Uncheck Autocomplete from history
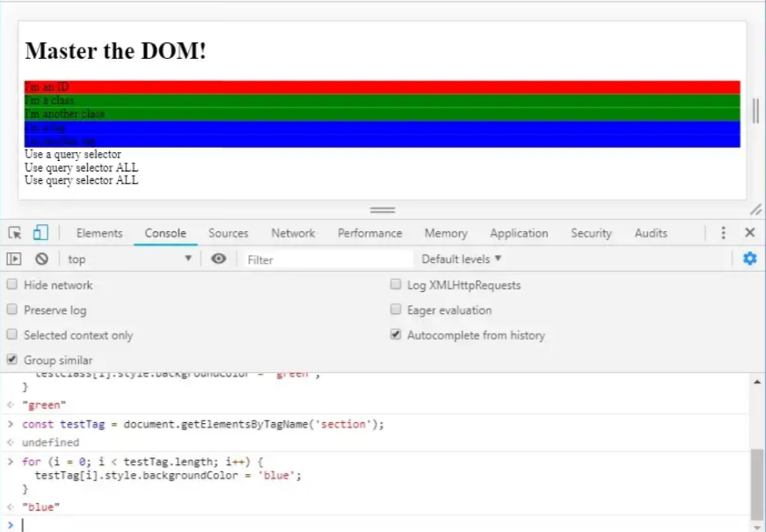This screenshot has width=766, height=532. [396, 335]
